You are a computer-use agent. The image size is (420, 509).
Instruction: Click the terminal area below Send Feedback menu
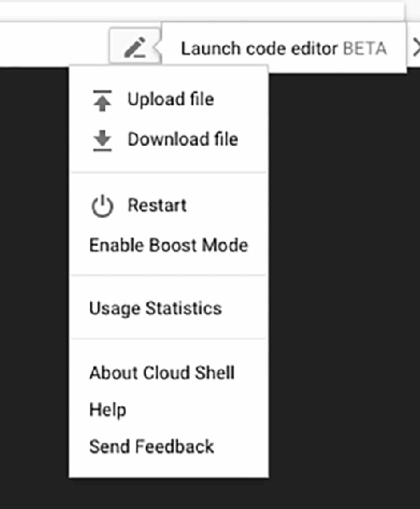[x=169, y=494]
